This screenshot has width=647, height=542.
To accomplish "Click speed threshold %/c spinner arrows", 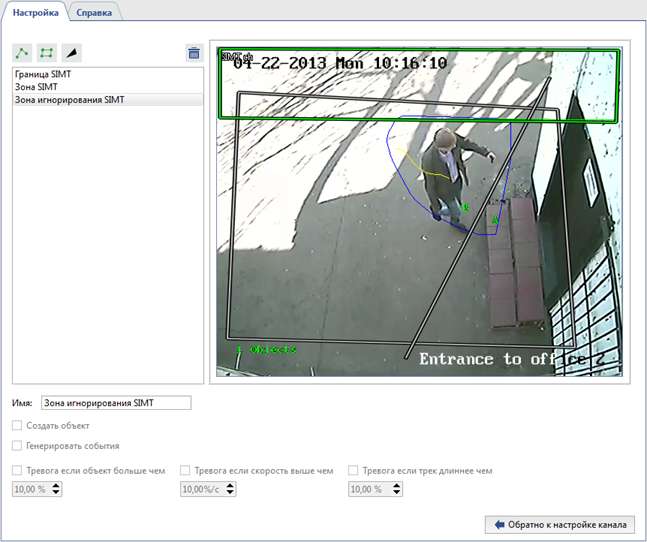I will (x=231, y=489).
